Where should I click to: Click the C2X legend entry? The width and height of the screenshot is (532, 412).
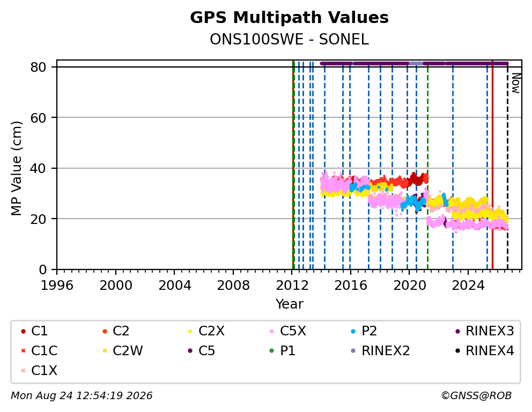[x=206, y=331]
